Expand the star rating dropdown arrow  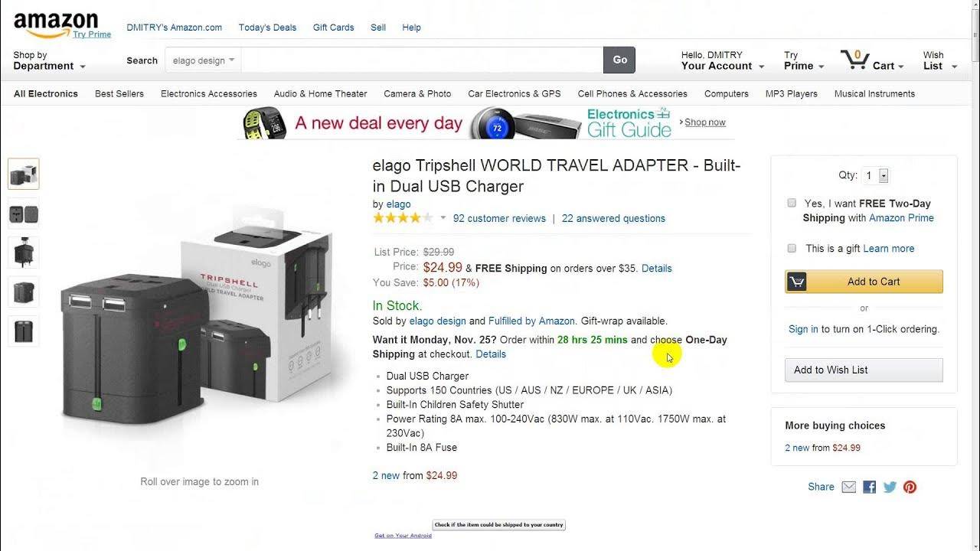tap(443, 218)
